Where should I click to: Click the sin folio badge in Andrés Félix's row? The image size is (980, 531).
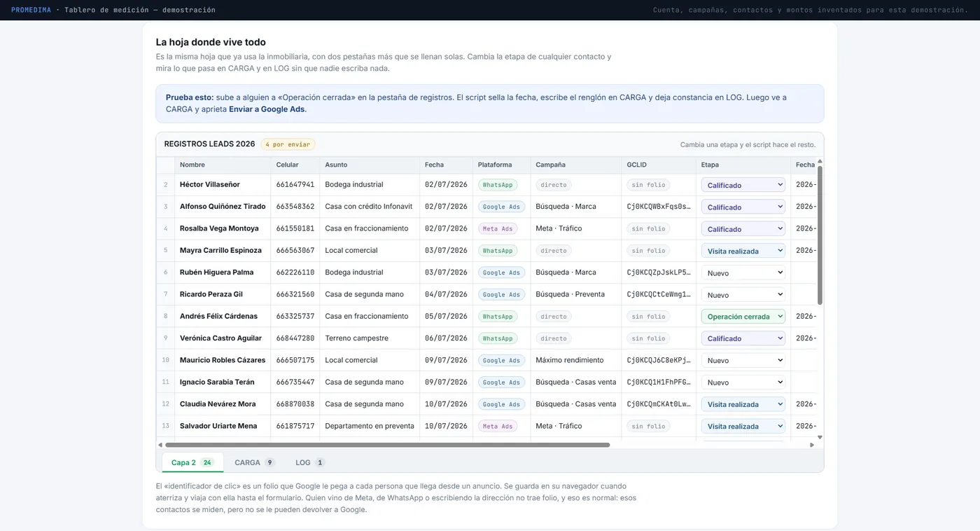tap(648, 316)
